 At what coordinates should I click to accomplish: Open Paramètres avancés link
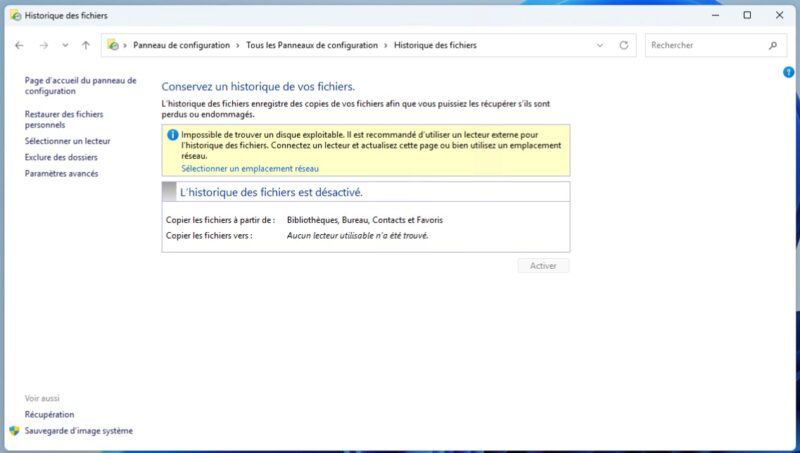tap(61, 173)
